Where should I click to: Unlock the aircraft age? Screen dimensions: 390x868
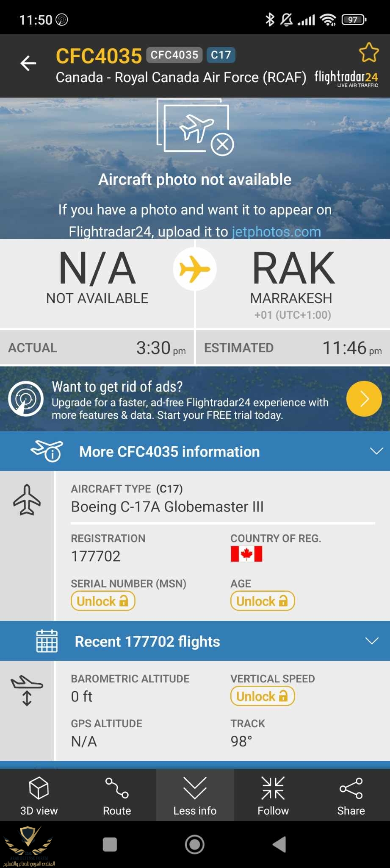click(x=262, y=601)
